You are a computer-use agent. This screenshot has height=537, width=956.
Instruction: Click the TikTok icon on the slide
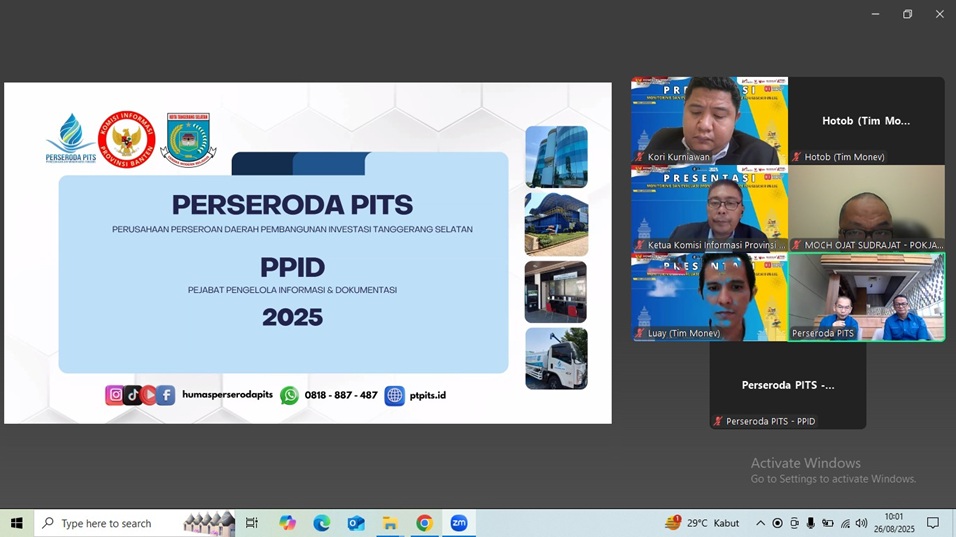tap(132, 395)
